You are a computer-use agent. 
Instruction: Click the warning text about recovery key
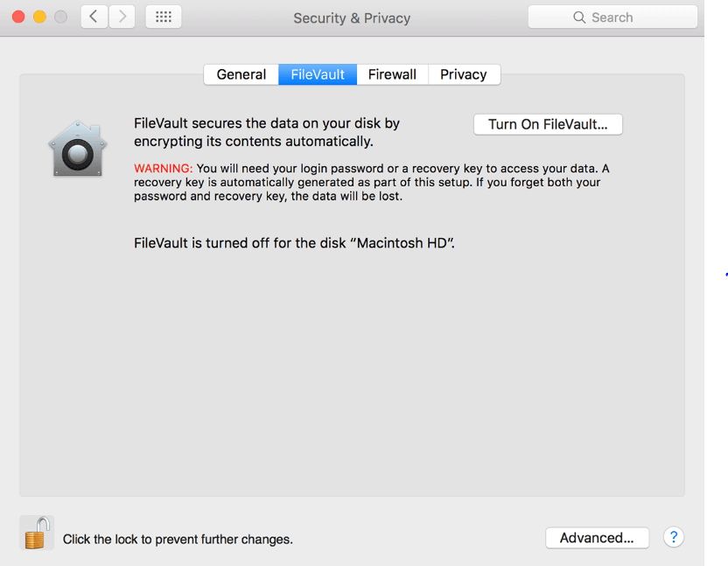click(367, 182)
